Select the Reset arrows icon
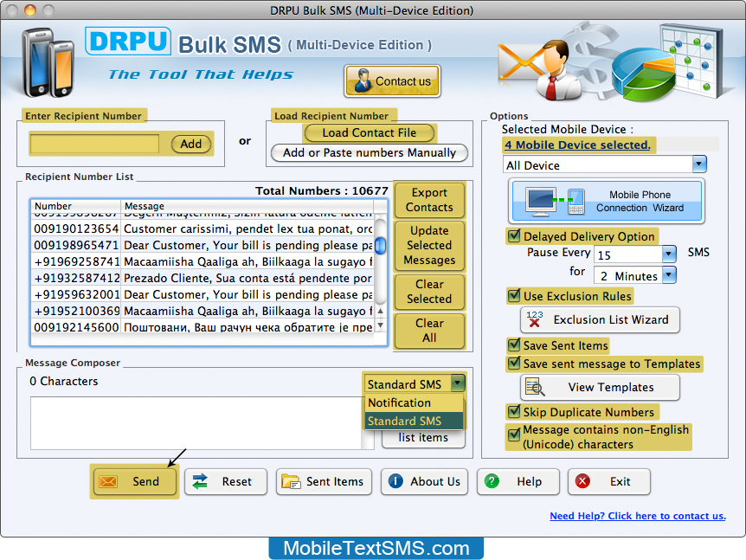746x560 pixels. (x=200, y=481)
